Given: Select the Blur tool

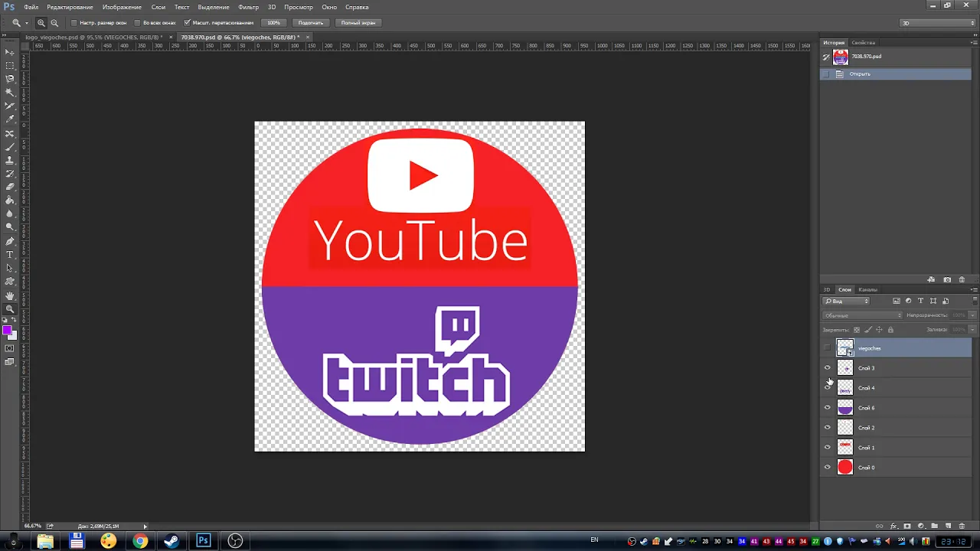Looking at the screenshot, I should pos(10,214).
